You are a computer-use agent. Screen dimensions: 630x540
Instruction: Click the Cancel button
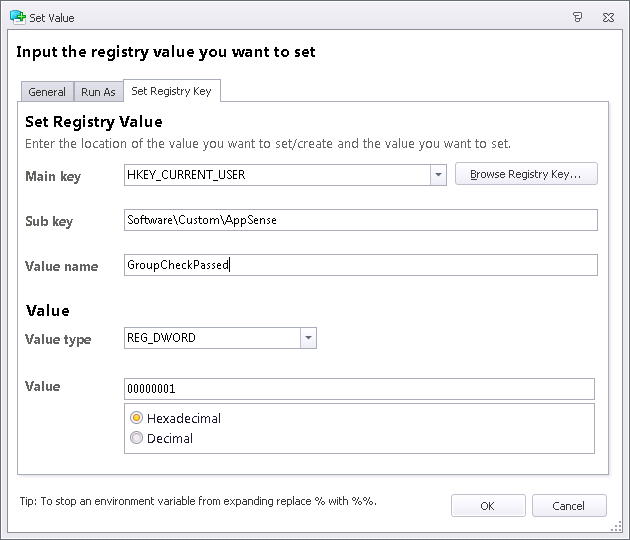tap(569, 506)
